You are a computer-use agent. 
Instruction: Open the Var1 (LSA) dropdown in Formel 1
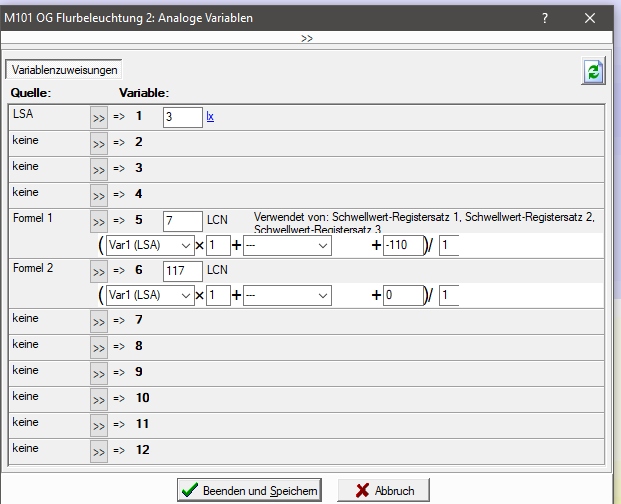(x=149, y=246)
